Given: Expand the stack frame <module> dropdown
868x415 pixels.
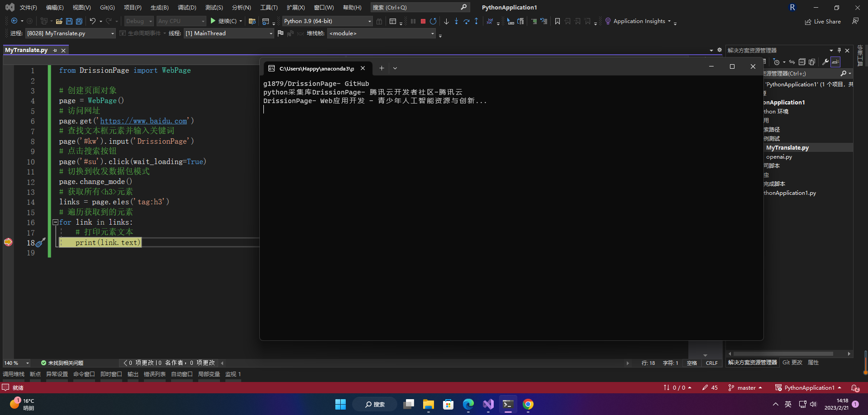Looking at the screenshot, I should tap(382, 33).
